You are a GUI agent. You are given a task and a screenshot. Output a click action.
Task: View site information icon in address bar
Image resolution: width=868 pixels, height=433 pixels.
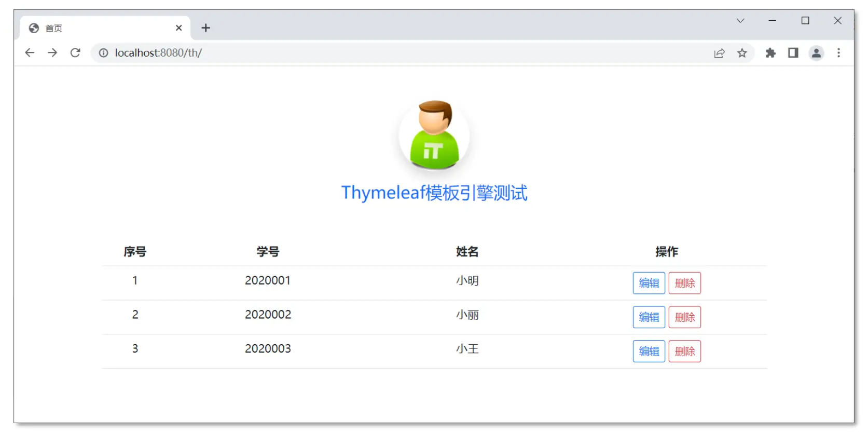click(x=104, y=53)
